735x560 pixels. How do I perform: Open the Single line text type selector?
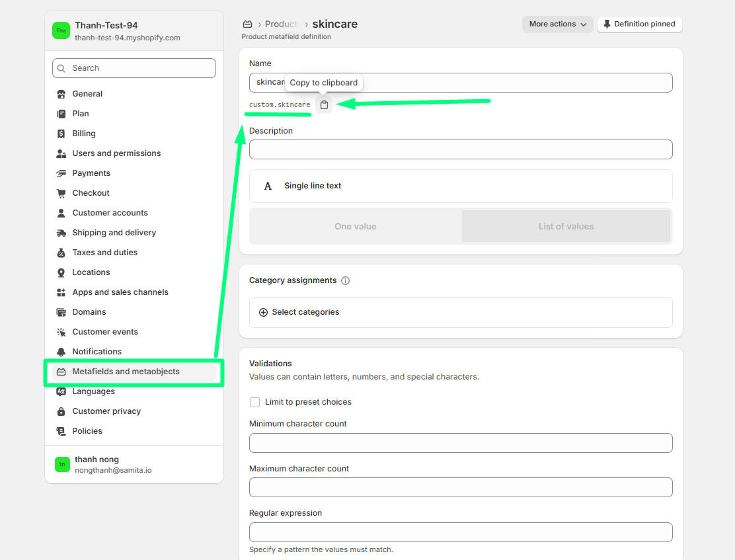460,186
